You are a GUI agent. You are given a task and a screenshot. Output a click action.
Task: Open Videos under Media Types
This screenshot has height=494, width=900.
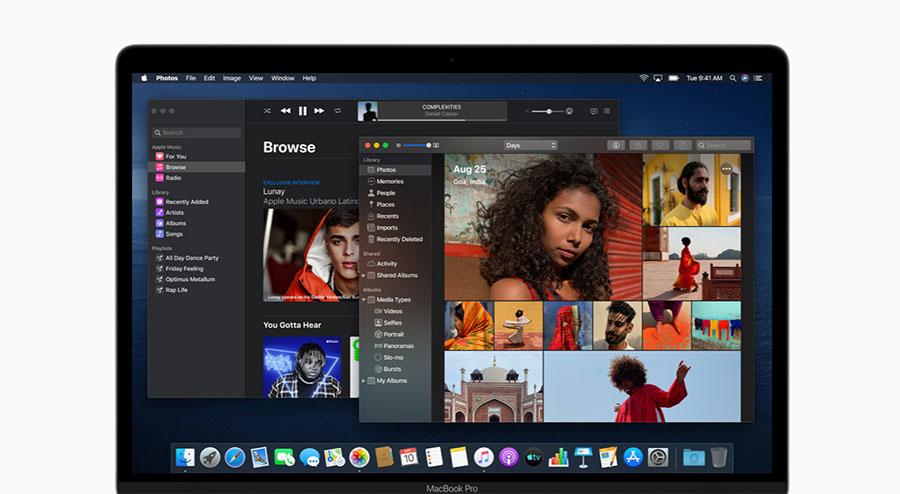[x=395, y=311]
